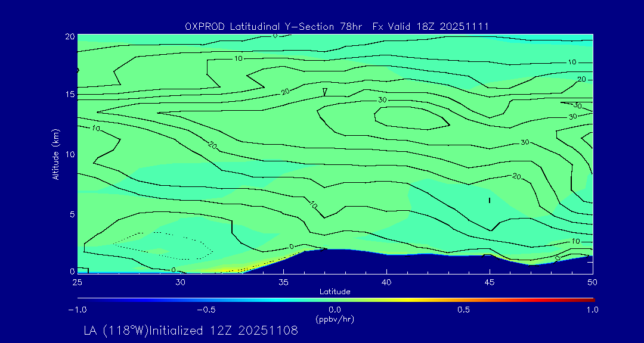Click the 15 km altitude tick label
Image resolution: width=644 pixels, height=343 pixels.
pyautogui.click(x=69, y=95)
